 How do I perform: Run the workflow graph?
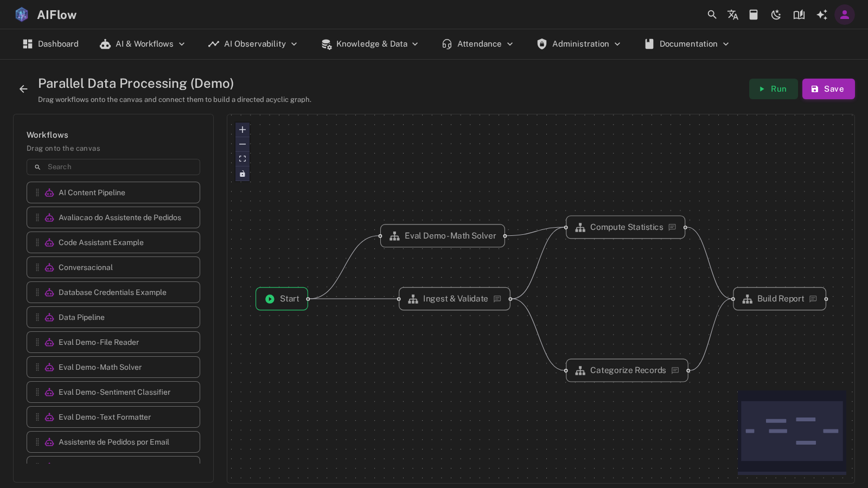tap(773, 89)
